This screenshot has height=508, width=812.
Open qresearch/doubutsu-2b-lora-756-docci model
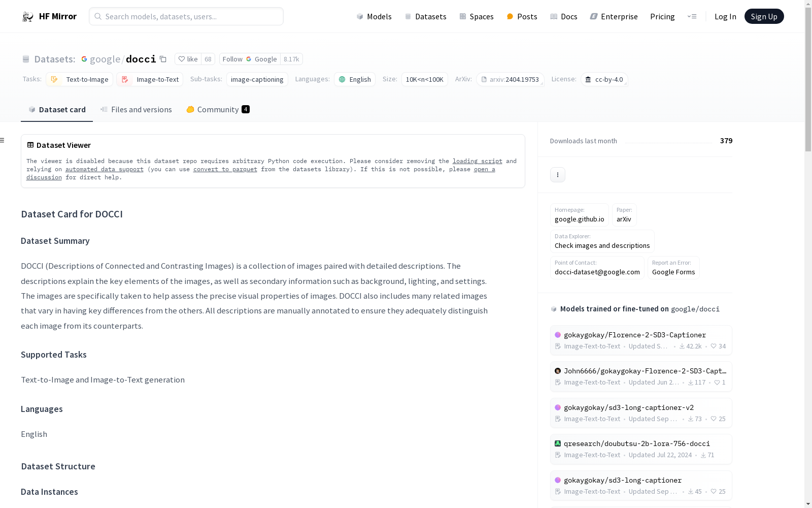[641, 449]
